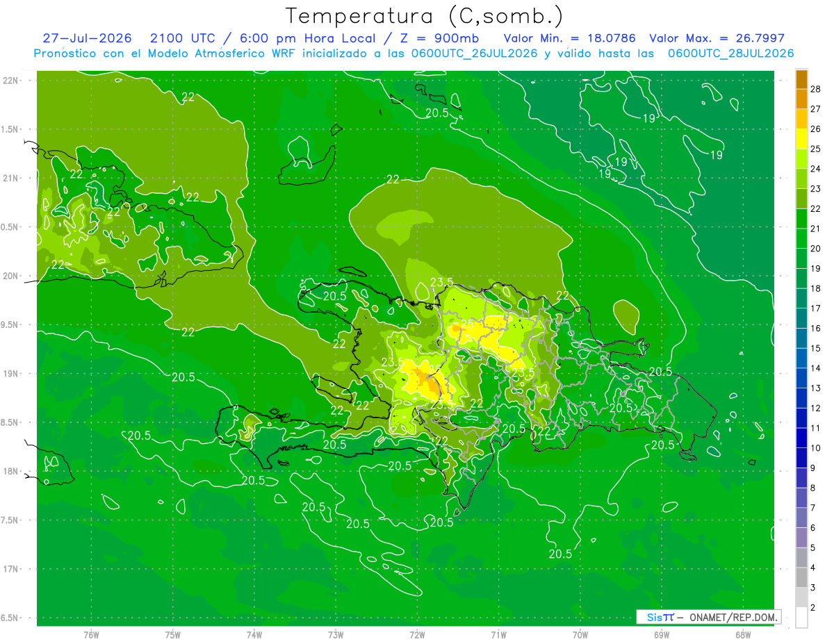The image size is (834, 644).
Task: Click the legend scale label '2'
Action: (x=814, y=608)
